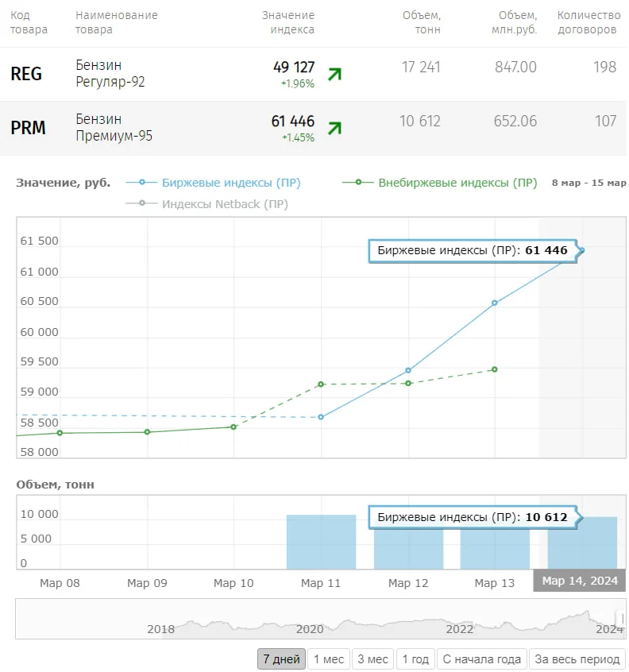Click the Mar 11 off-exchange index point
Image resolution: width=629 pixels, height=672 pixels.
coord(321,384)
